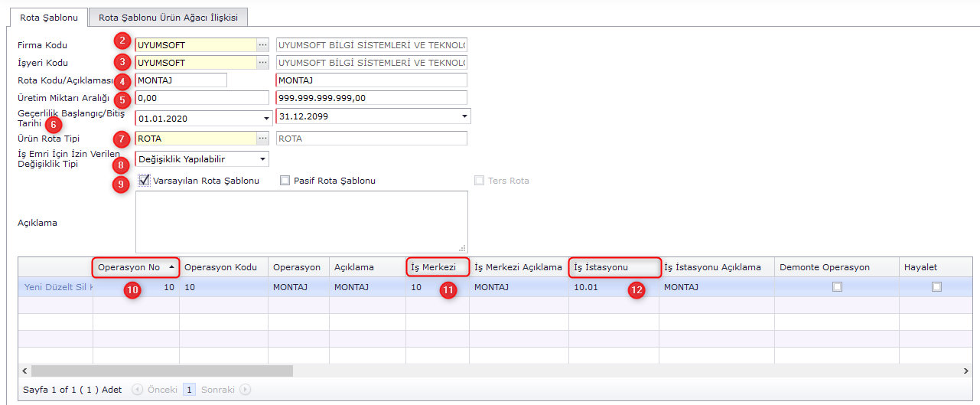980x405 pixels.
Task: Open the Ürün Rota Tipi lookup ellipsis button
Action: click(x=262, y=139)
